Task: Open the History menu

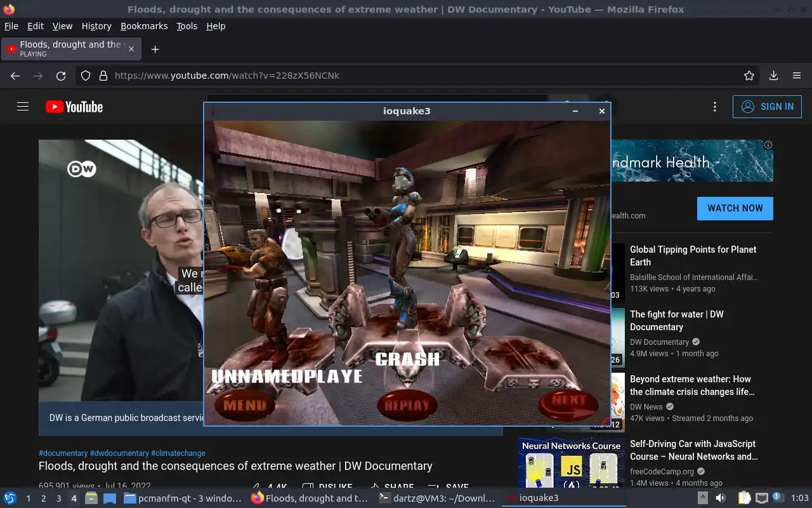Action: click(x=96, y=26)
